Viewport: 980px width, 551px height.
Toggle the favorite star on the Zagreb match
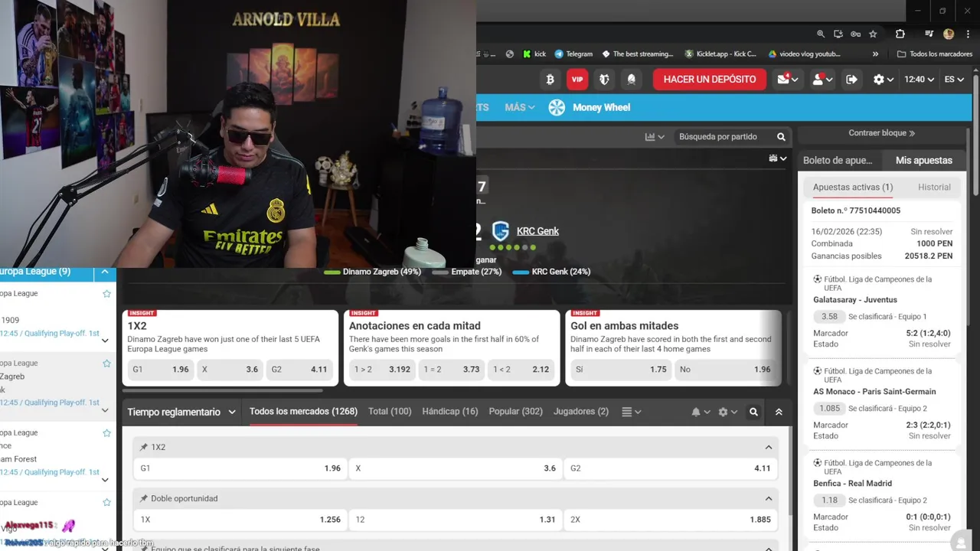pyautogui.click(x=106, y=364)
